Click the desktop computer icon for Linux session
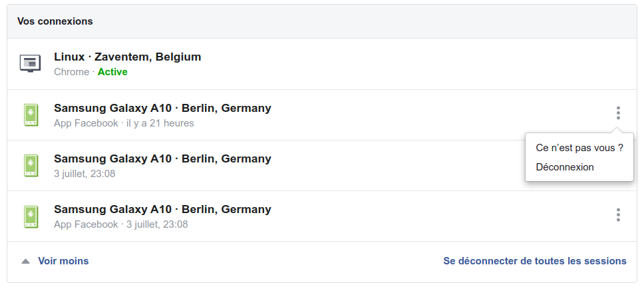Screen dimensions: 644x287 coord(31,64)
